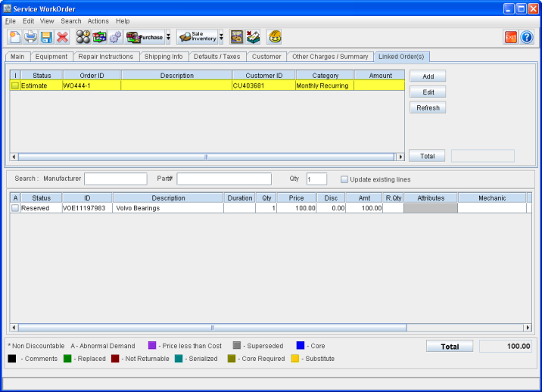Open the Edit menu
Screen dimensions: 542x392
(28, 21)
